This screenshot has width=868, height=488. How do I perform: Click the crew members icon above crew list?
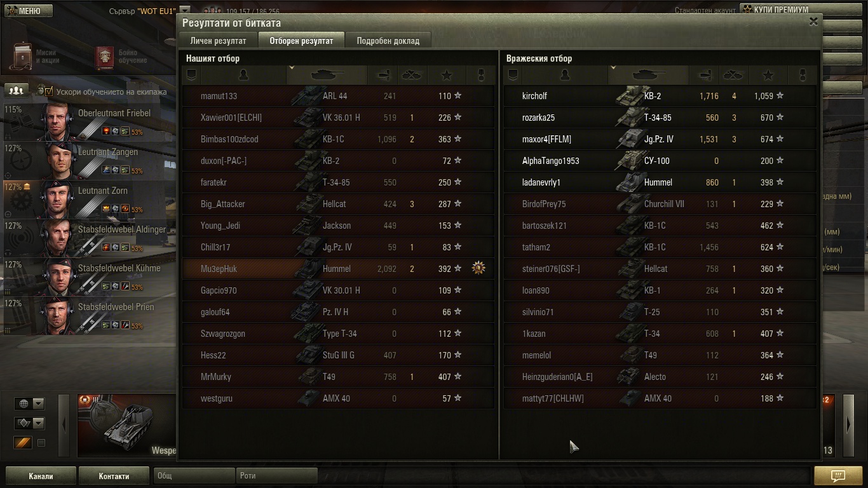point(18,91)
